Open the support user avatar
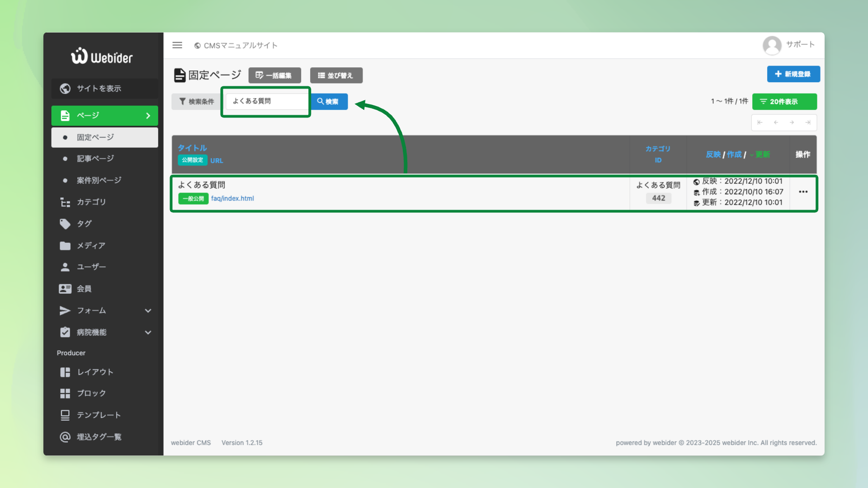The image size is (868, 488). [772, 45]
